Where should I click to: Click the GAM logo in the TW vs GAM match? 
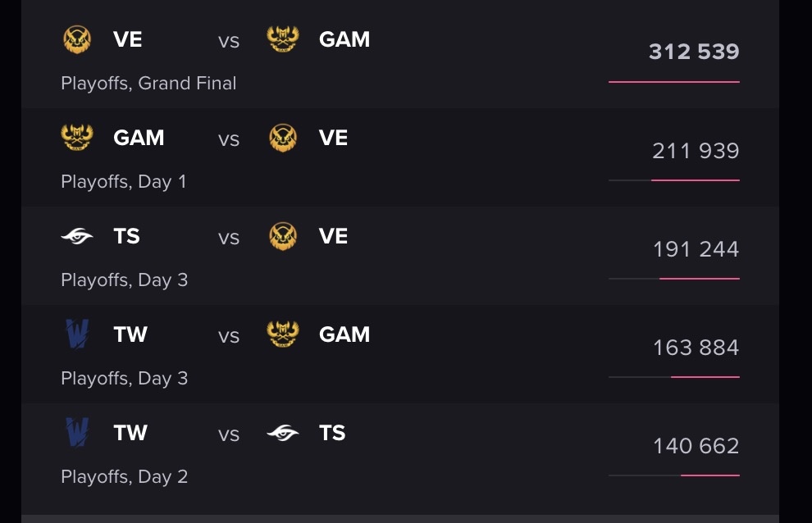tap(283, 334)
